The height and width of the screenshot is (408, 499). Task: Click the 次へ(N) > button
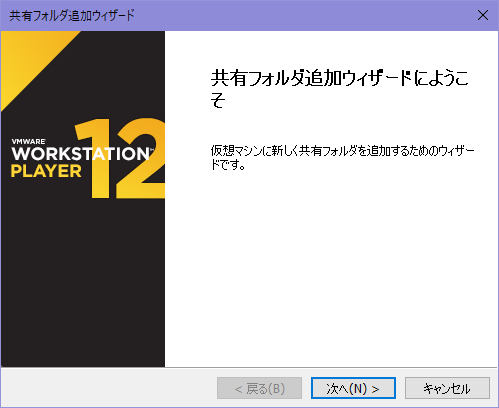click(x=353, y=388)
